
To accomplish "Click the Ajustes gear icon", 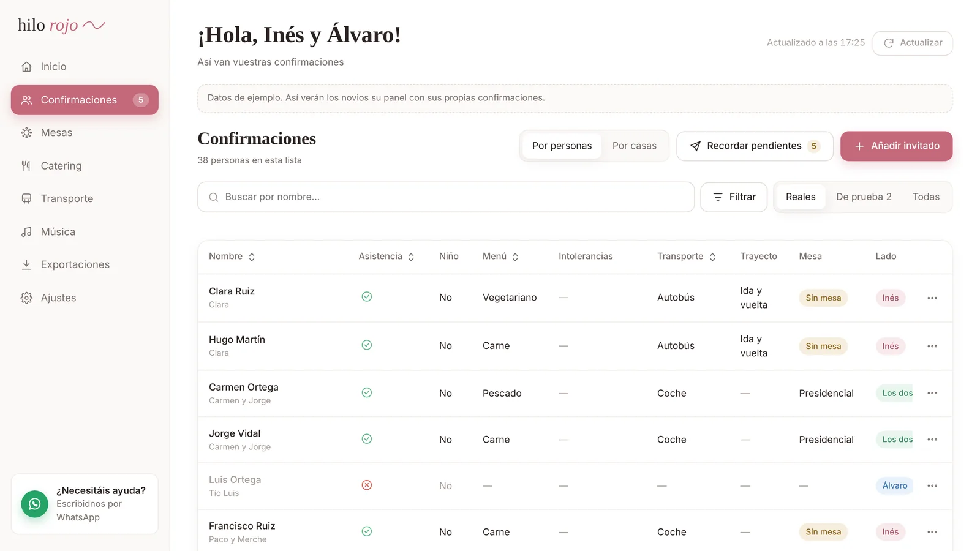I will click(x=26, y=298).
